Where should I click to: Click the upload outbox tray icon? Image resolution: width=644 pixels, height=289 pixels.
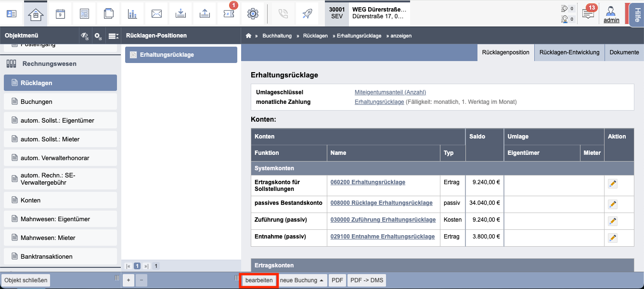[205, 13]
